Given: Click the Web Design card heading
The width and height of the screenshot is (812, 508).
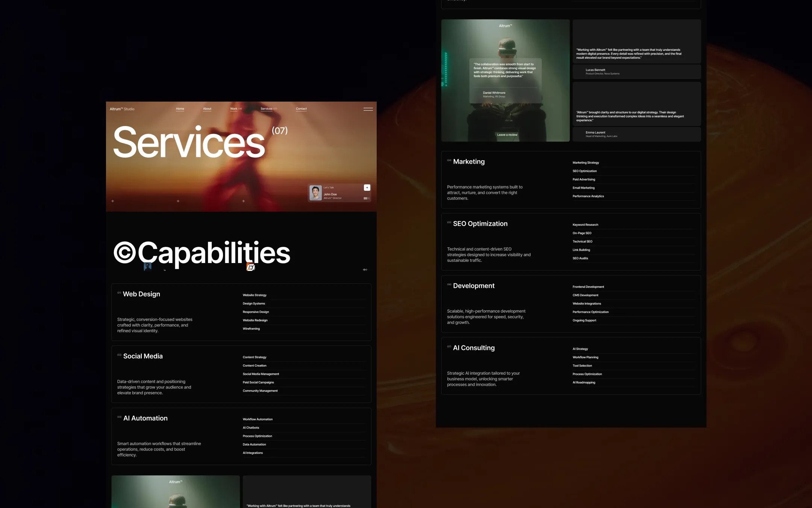Looking at the screenshot, I should [141, 294].
